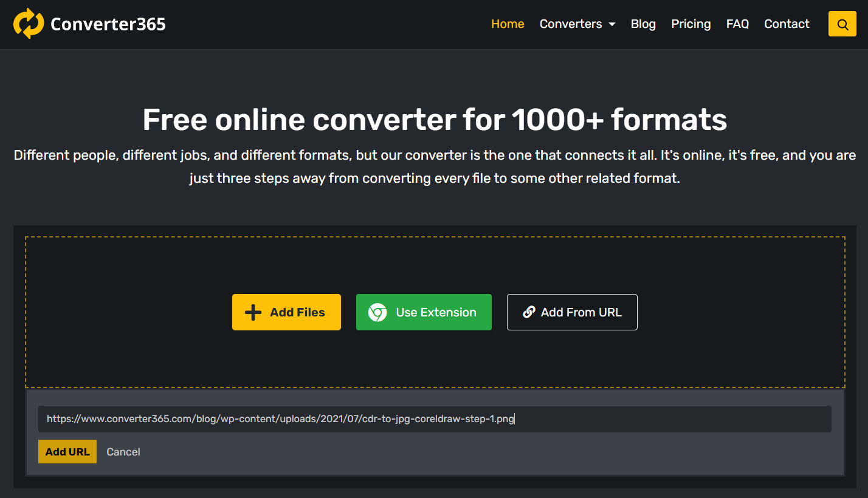Expand the caret arrow beside Converters

coord(612,24)
